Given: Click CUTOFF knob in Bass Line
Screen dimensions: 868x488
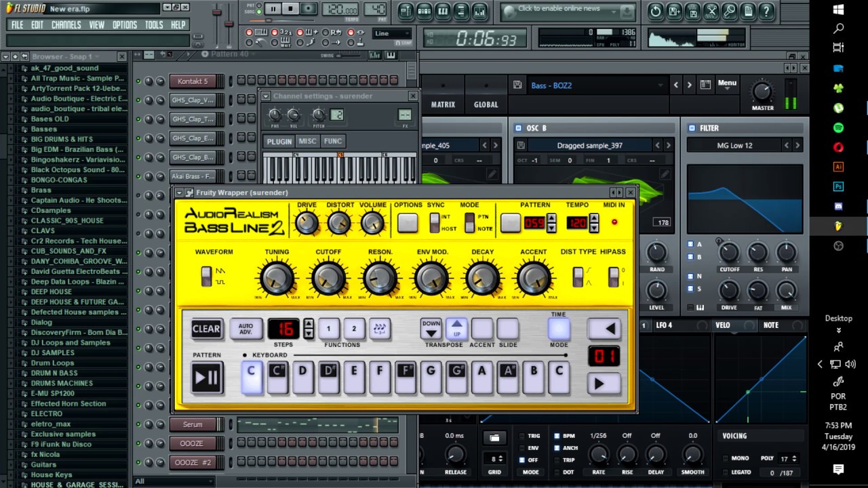Looking at the screenshot, I should click(x=328, y=279).
